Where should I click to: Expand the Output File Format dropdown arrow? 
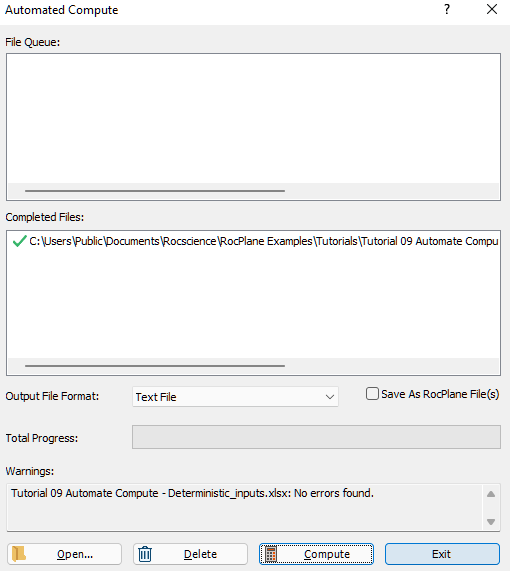(x=330, y=397)
